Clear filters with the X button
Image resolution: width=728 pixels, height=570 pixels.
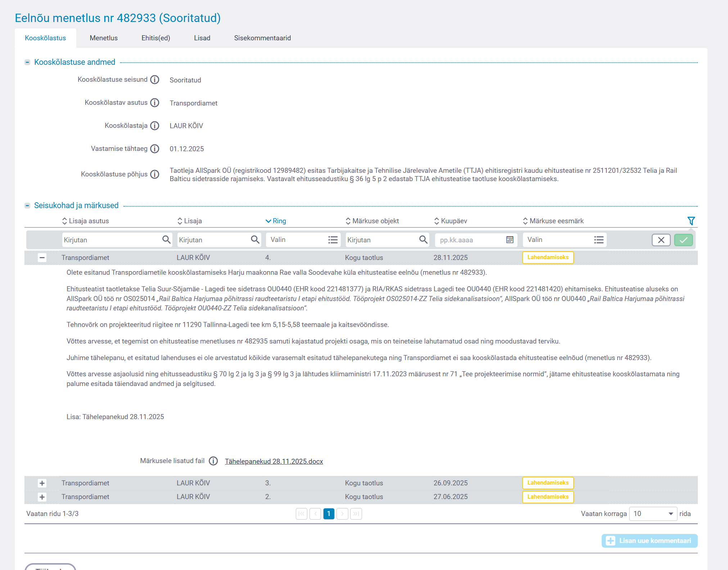tap(661, 240)
